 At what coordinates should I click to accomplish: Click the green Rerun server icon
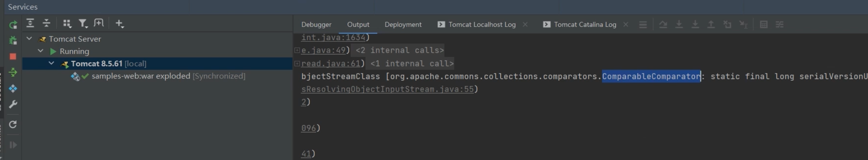(x=13, y=25)
